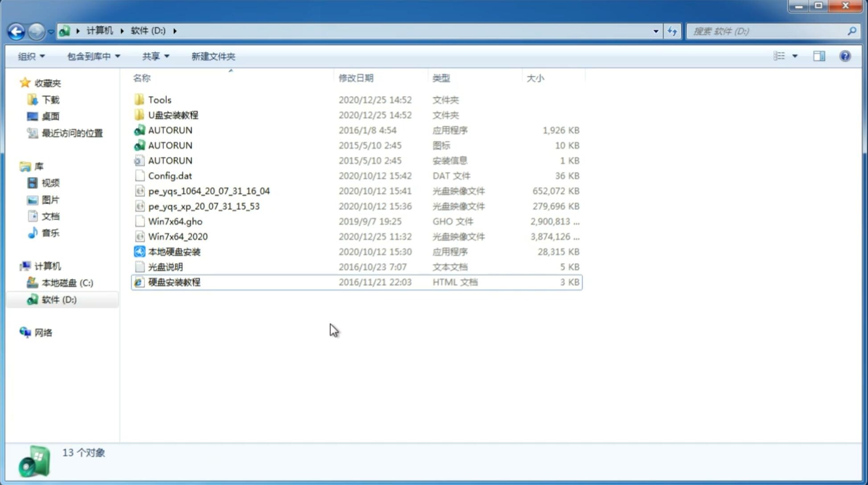Click 新建文件夹 button

213,56
